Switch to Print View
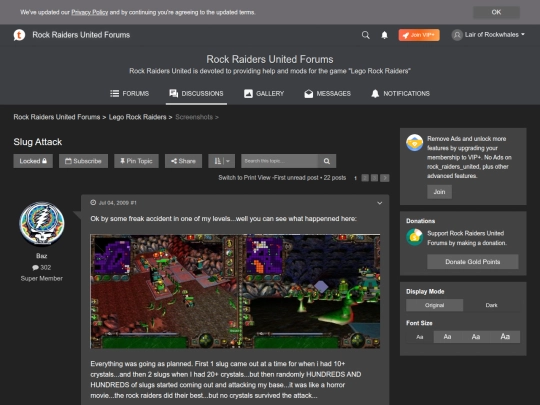The height and width of the screenshot is (405, 540). pos(245,178)
